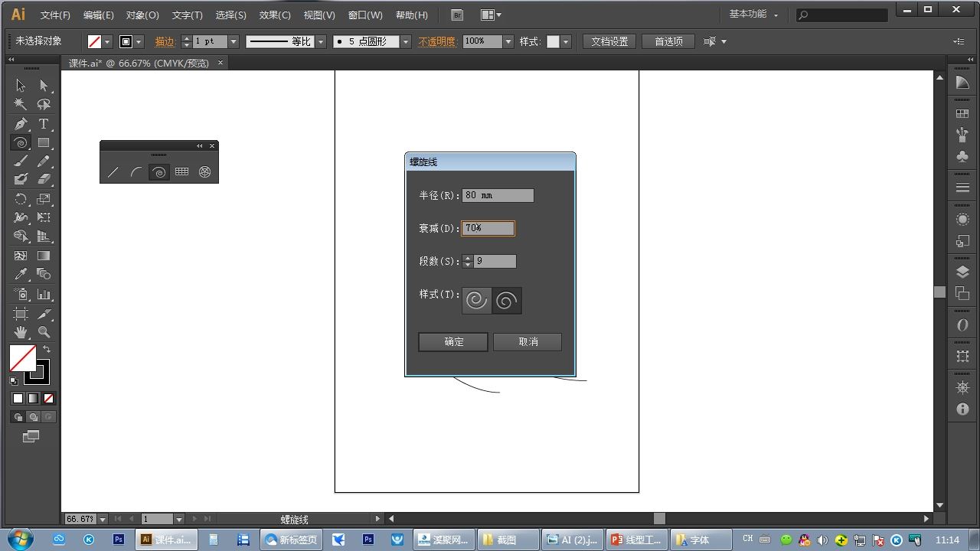Click the 半径(R) radius input field

tap(498, 195)
